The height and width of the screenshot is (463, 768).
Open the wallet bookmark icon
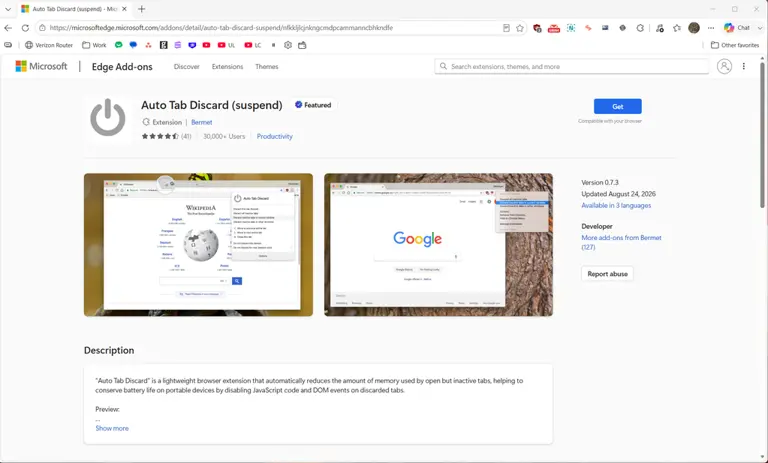click(x=302, y=45)
